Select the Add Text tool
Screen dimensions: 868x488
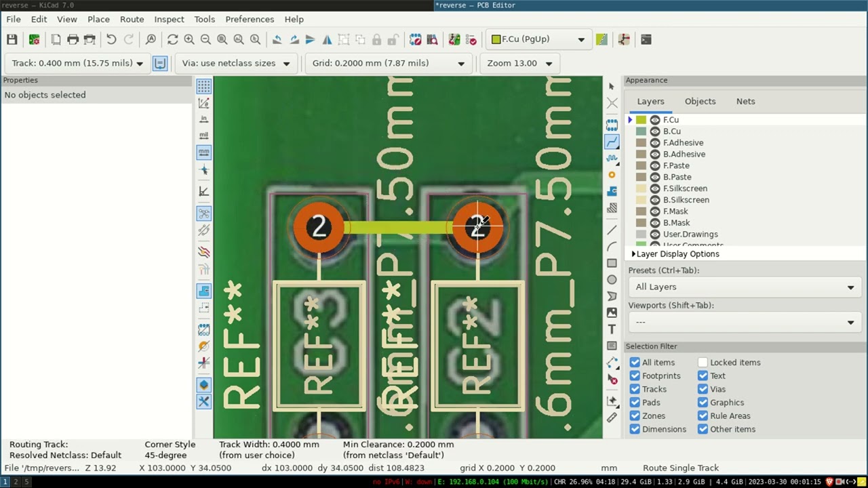(x=612, y=329)
